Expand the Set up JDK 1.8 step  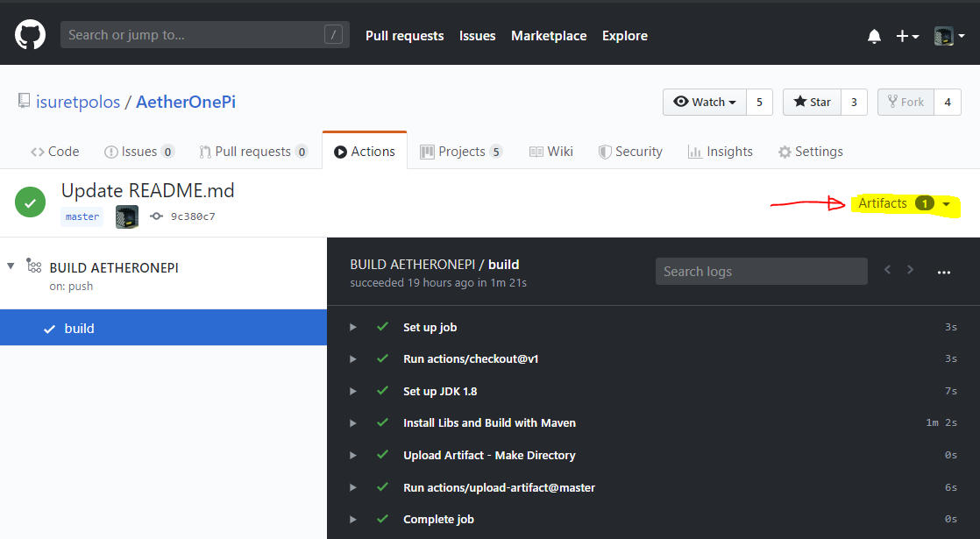coord(353,391)
